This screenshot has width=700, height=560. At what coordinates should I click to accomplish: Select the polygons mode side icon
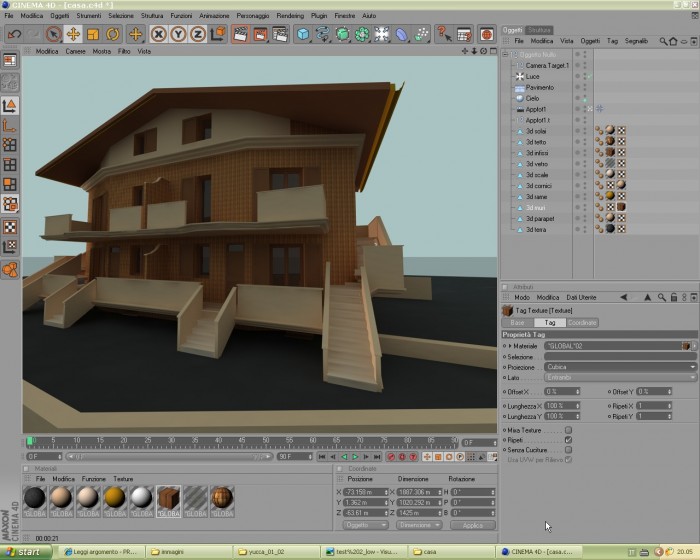(x=10, y=184)
